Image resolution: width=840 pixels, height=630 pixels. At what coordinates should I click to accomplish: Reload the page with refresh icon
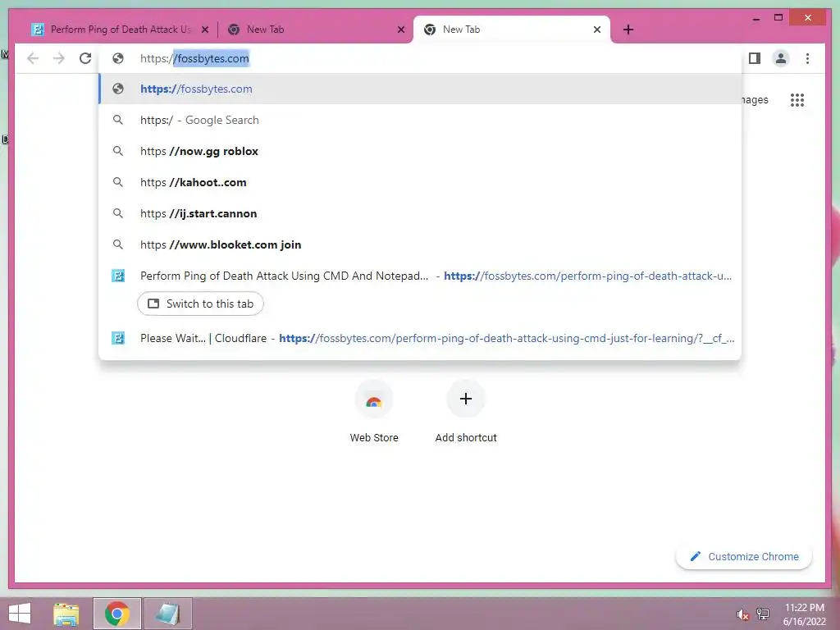click(x=85, y=58)
